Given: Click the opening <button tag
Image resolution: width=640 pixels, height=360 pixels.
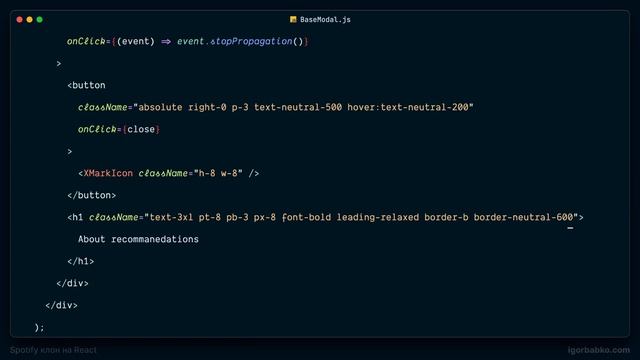Looking at the screenshot, I should 86,85.
